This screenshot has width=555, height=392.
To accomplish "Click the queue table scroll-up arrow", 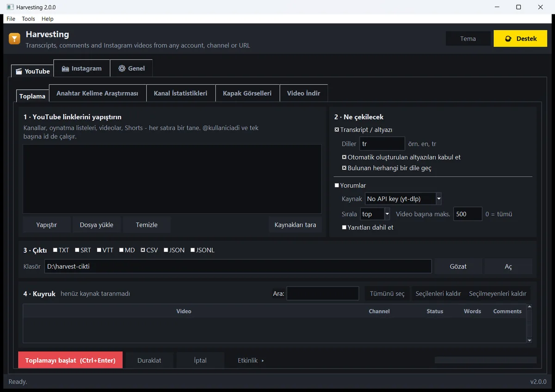I will coord(530,306).
